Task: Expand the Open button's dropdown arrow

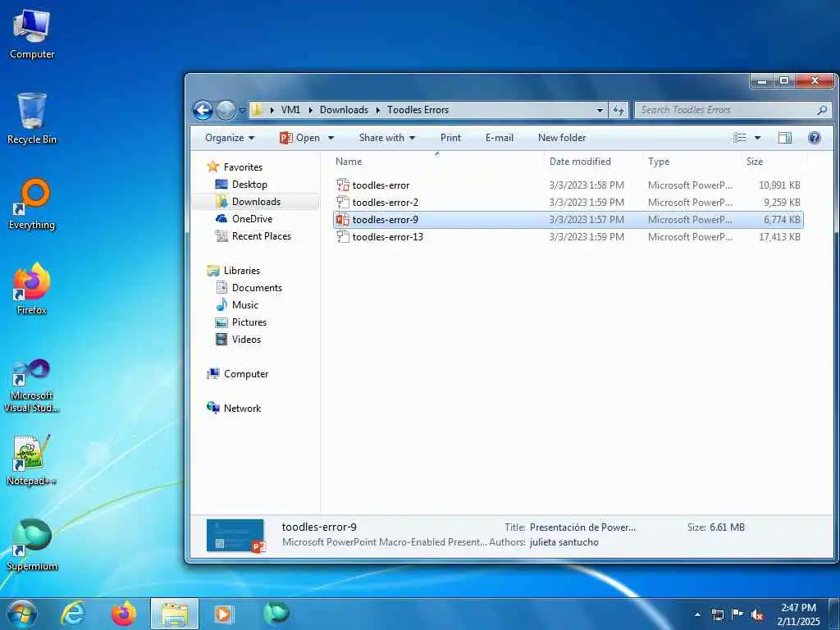Action: tap(331, 138)
